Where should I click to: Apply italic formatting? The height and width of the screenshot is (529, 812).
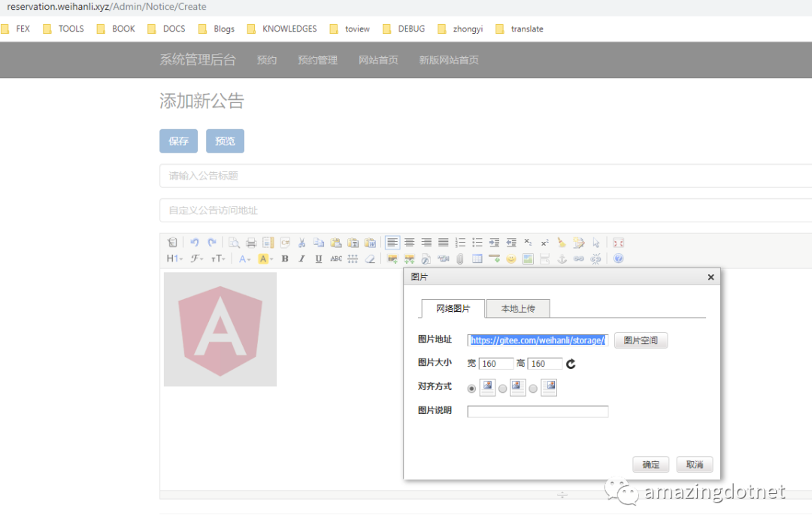[302, 258]
